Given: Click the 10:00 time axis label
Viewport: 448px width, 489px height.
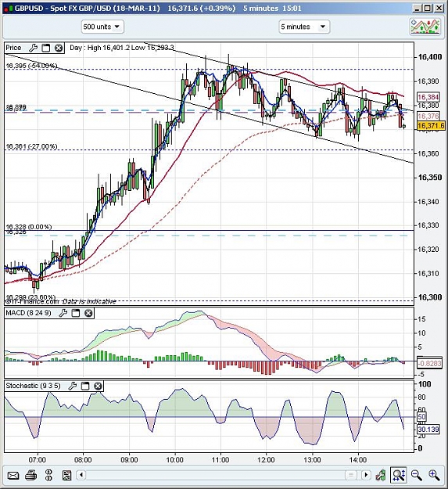Looking at the screenshot, I should tap(175, 460).
